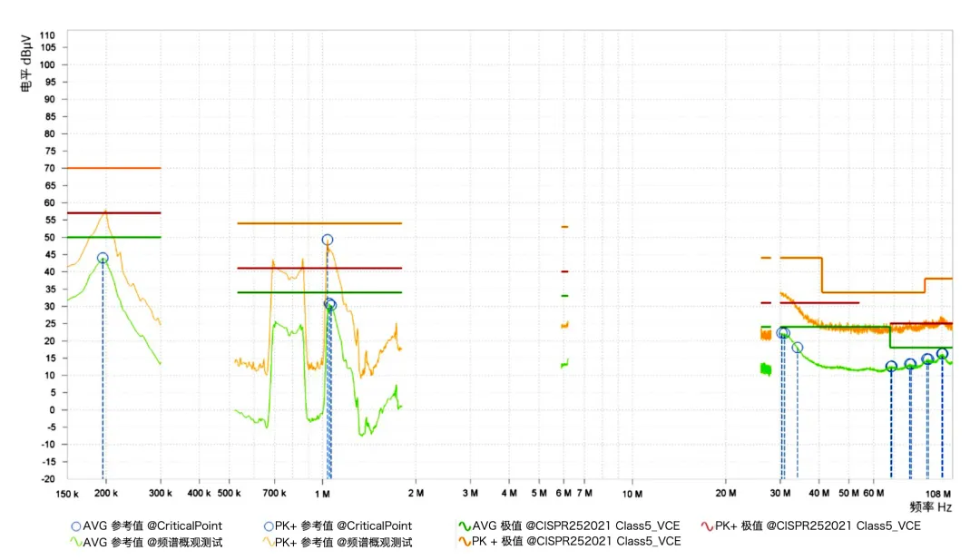Click the AVG critical point legend circle icon
Viewport: 980px width, 560px height.
pyautogui.click(x=75, y=526)
